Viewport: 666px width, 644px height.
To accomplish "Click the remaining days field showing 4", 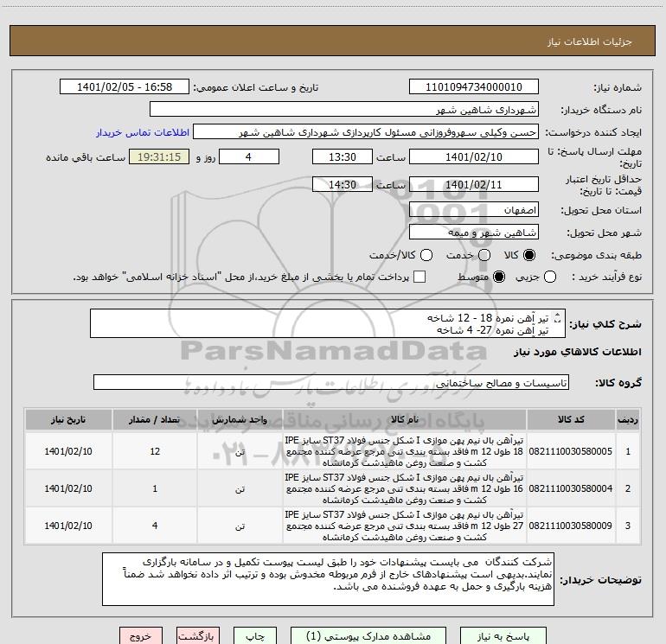I will coord(249,156).
